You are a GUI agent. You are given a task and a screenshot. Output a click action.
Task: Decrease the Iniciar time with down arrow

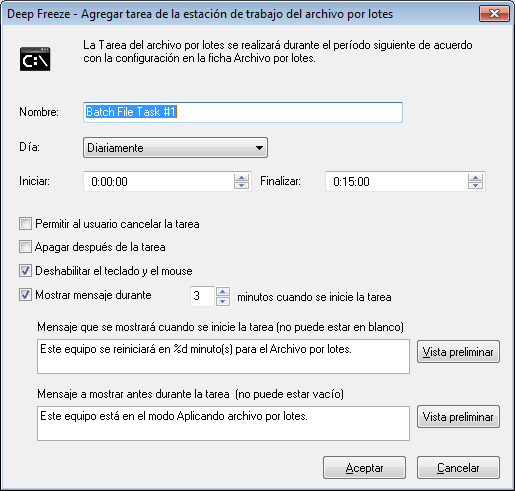click(241, 185)
